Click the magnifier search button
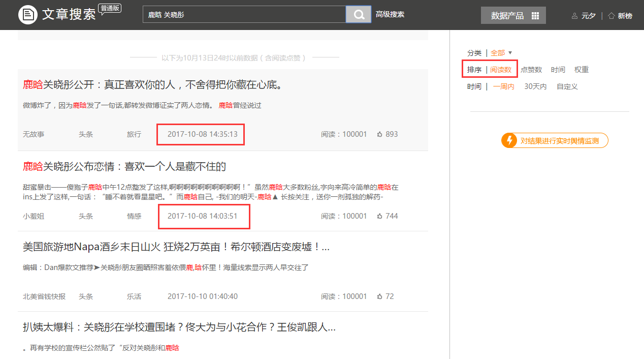The image size is (644, 359). coord(359,14)
